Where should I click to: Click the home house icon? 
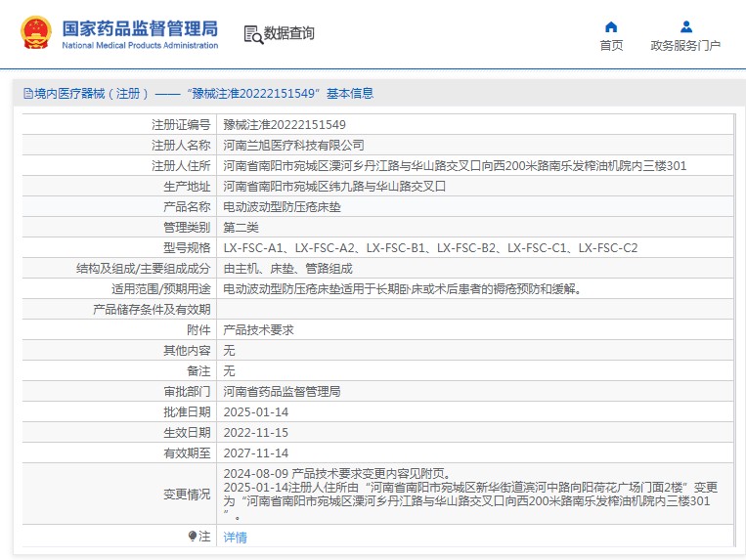pos(611,26)
